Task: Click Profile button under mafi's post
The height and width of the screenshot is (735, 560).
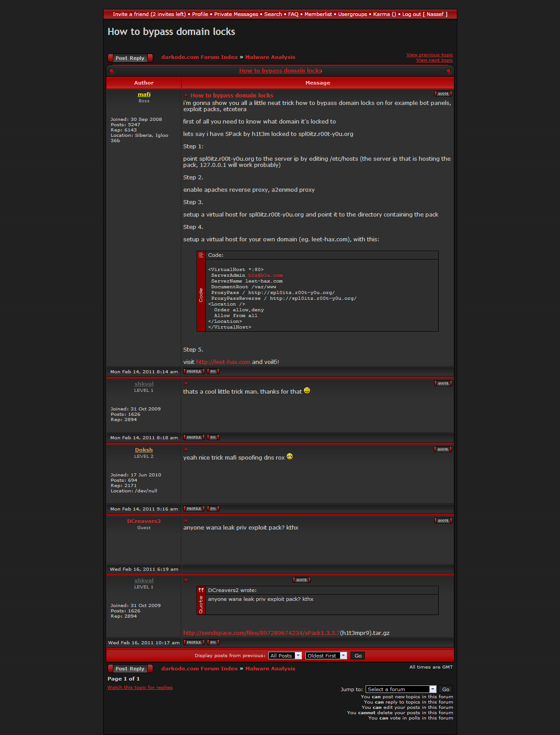Action: tap(194, 371)
